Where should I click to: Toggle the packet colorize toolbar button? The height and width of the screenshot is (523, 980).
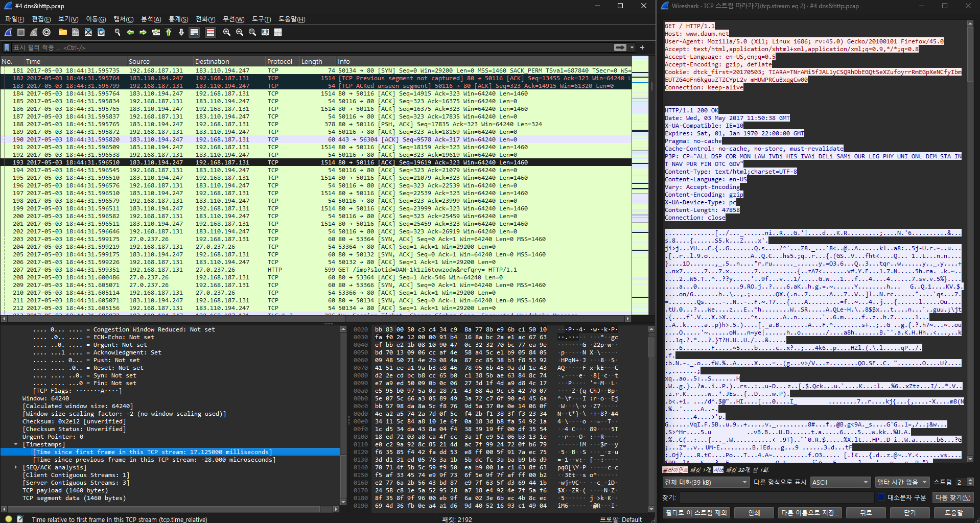pyautogui.click(x=210, y=32)
